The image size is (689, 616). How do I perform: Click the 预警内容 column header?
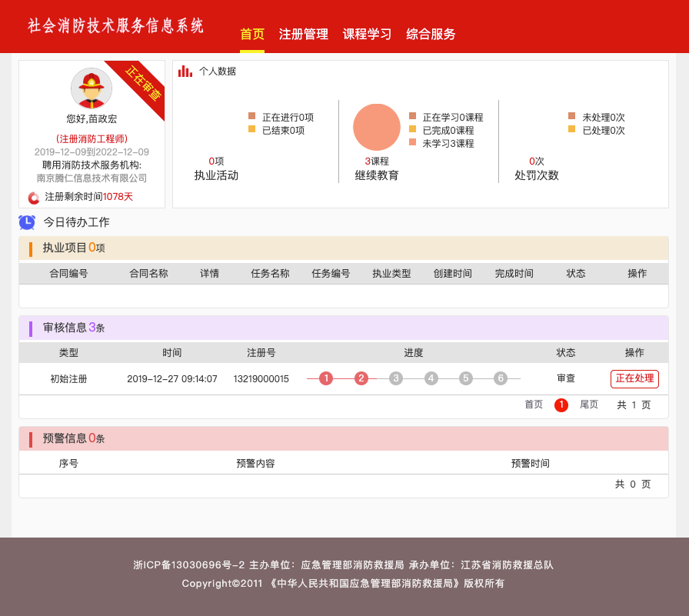[x=256, y=463]
